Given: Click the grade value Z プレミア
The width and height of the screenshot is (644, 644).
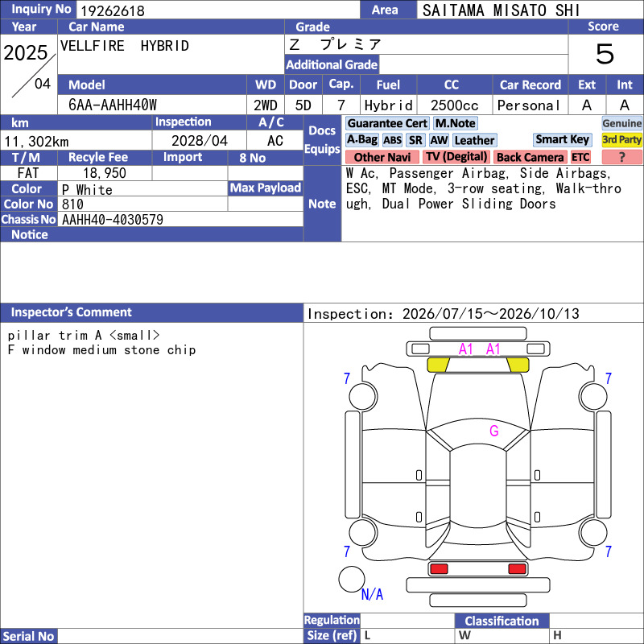Looking at the screenshot, I should pyautogui.click(x=335, y=44).
